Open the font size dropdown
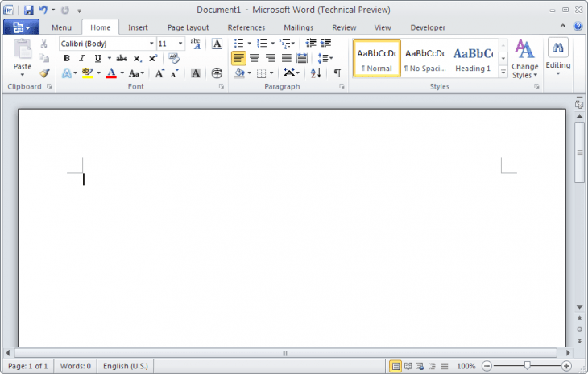 coord(180,44)
